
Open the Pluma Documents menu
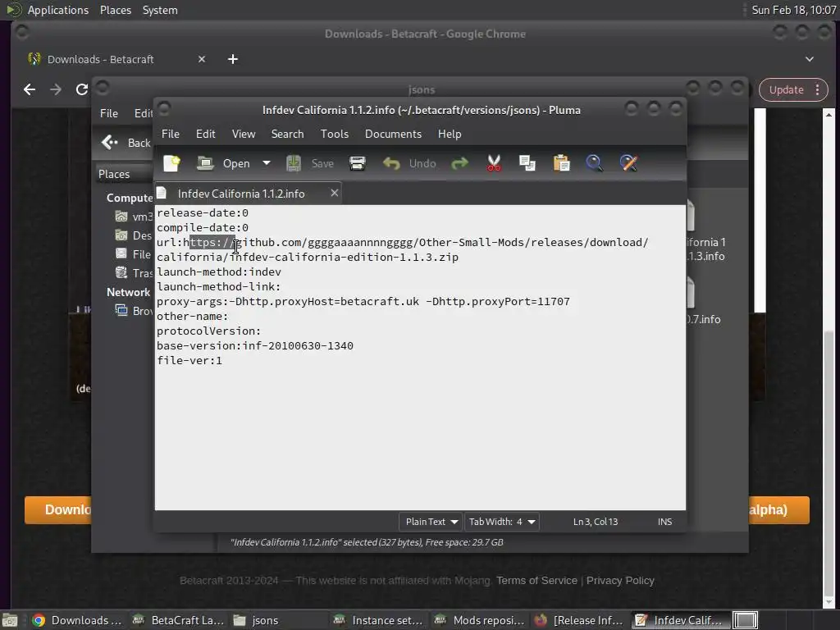(x=393, y=134)
